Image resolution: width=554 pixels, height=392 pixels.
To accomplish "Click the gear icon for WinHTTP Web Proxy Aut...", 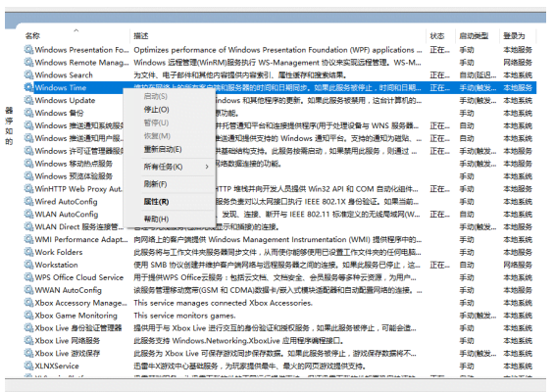I will [x=28, y=188].
